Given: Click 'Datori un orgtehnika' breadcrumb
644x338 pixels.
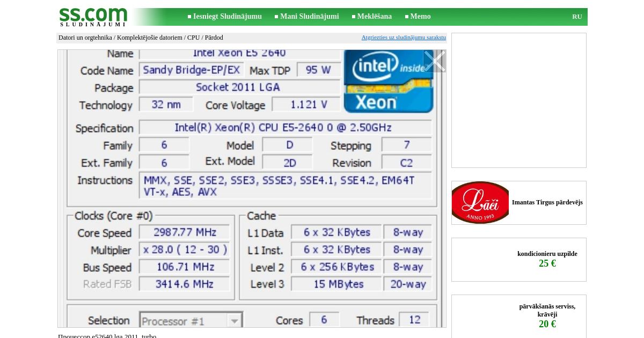Looking at the screenshot, I should (85, 38).
